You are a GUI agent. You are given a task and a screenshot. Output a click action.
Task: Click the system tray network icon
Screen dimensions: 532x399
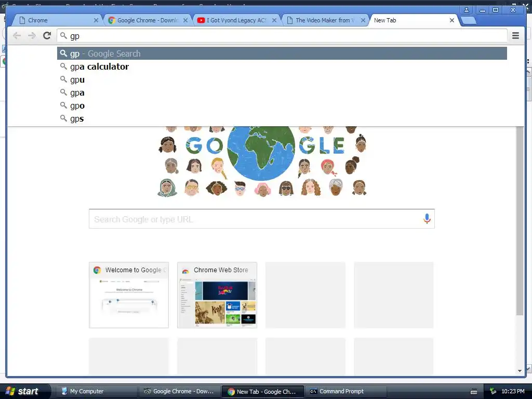click(493, 392)
